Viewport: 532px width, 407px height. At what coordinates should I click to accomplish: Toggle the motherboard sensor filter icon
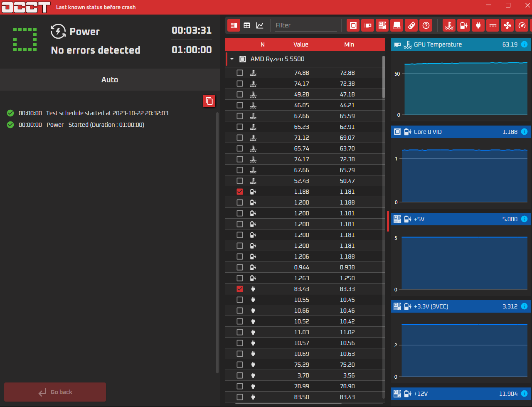tap(382, 25)
